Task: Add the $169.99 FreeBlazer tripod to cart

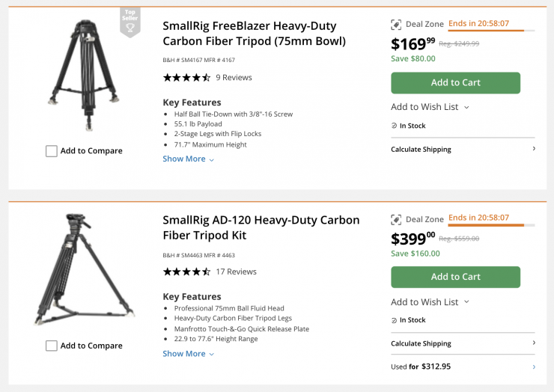Action: [x=455, y=83]
